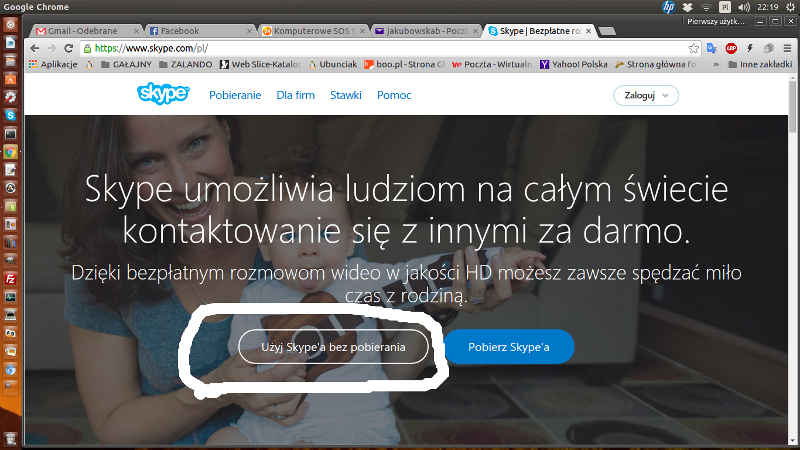Open the Strona główna bookmark
This screenshot has height=450, width=800.
656,64
